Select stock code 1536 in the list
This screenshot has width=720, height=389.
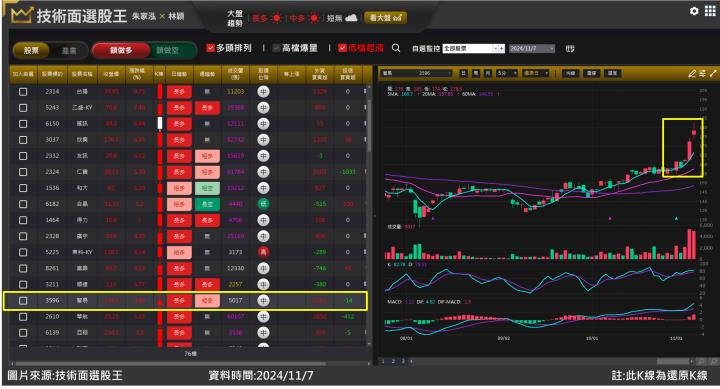tap(52, 188)
